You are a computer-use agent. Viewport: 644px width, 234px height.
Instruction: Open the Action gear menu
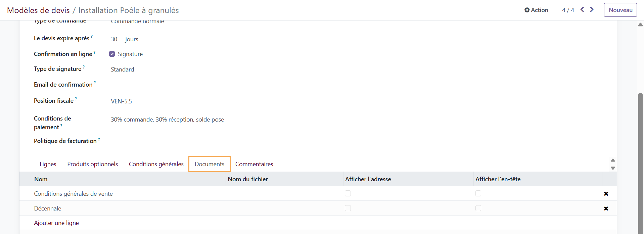click(x=536, y=10)
